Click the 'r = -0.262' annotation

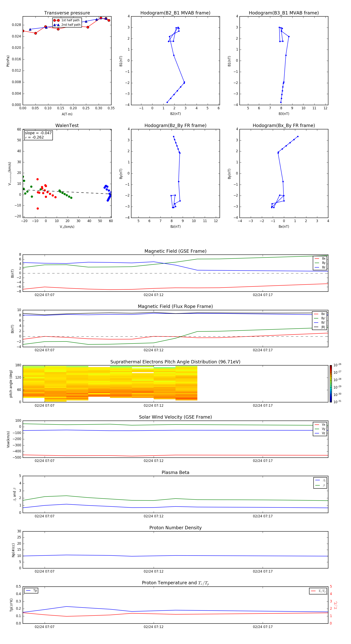click(x=35, y=137)
